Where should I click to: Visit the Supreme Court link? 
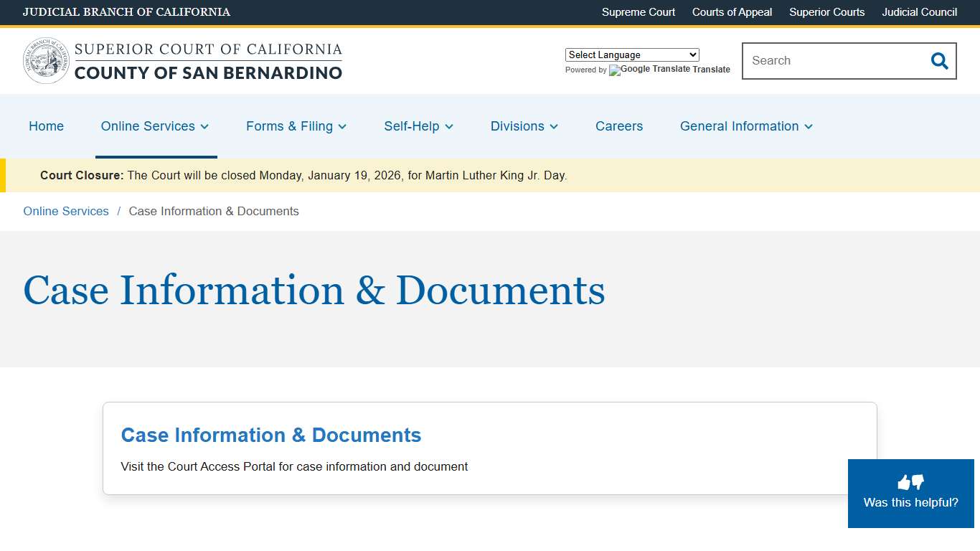638,12
